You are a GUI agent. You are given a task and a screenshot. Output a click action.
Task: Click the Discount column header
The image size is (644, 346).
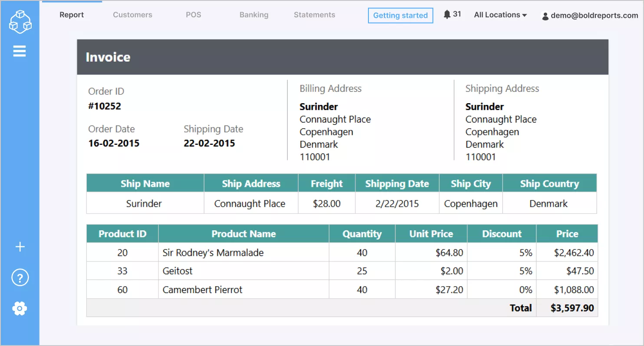pyautogui.click(x=502, y=234)
